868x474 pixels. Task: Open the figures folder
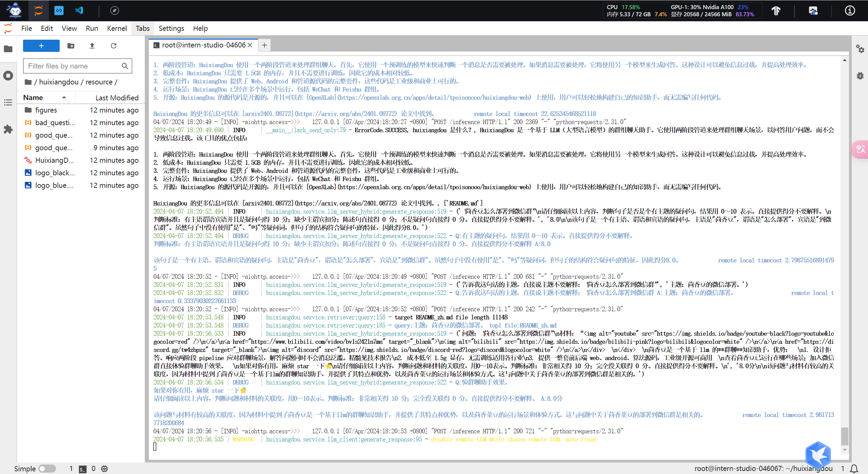click(x=46, y=110)
